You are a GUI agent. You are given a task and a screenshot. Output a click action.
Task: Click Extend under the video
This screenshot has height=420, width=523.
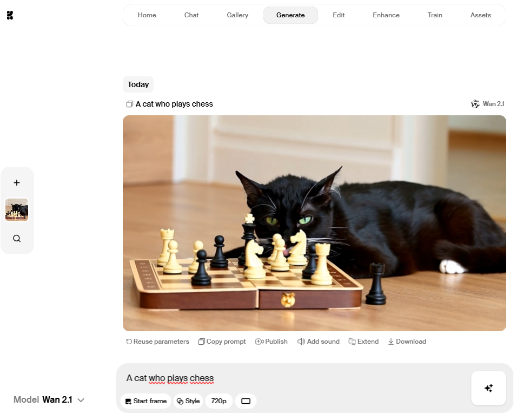[363, 342]
